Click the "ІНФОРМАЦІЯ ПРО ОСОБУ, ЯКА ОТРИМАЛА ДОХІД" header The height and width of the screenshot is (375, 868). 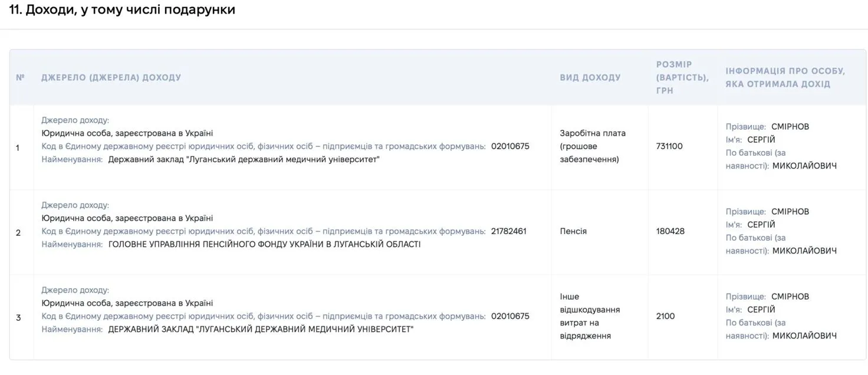point(785,77)
